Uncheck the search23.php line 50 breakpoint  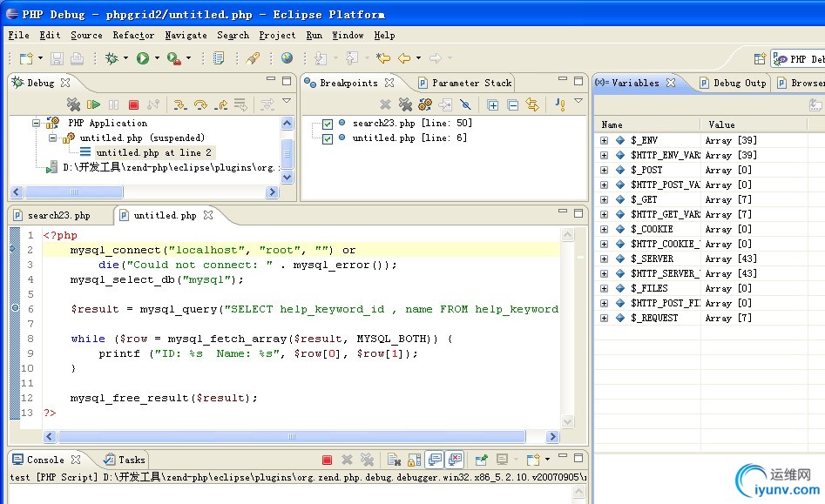tap(328, 124)
